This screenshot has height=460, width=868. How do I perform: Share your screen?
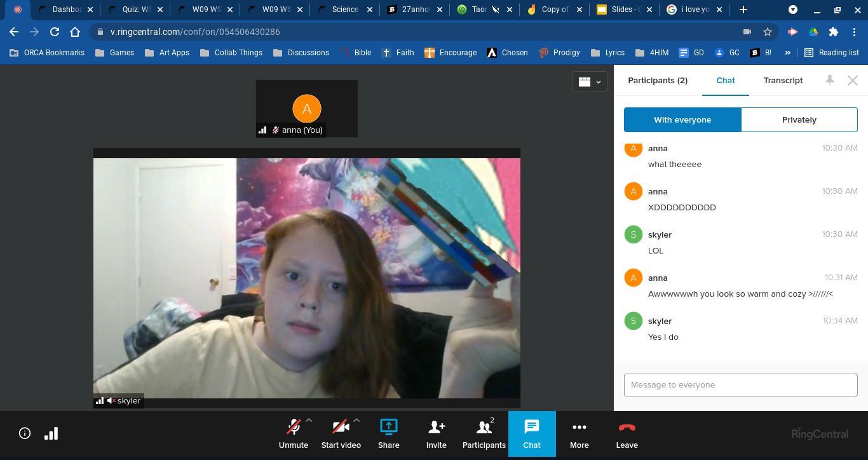pos(388,434)
